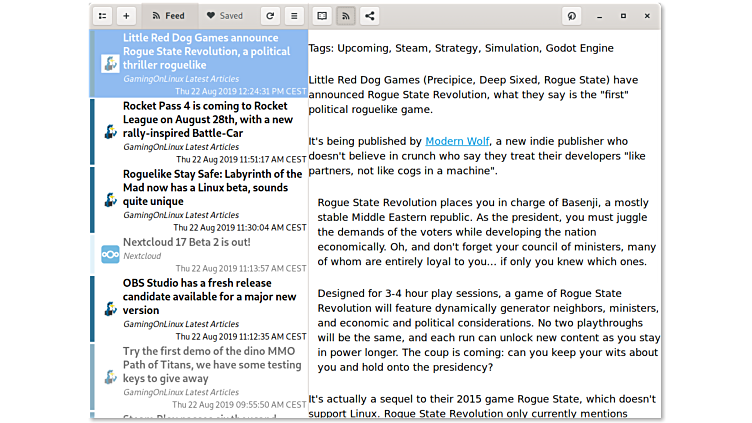This screenshot has height=423, width=752.
Task: Click the GamingOnLinux icon beside OBS Studio article
Action: tap(110, 308)
